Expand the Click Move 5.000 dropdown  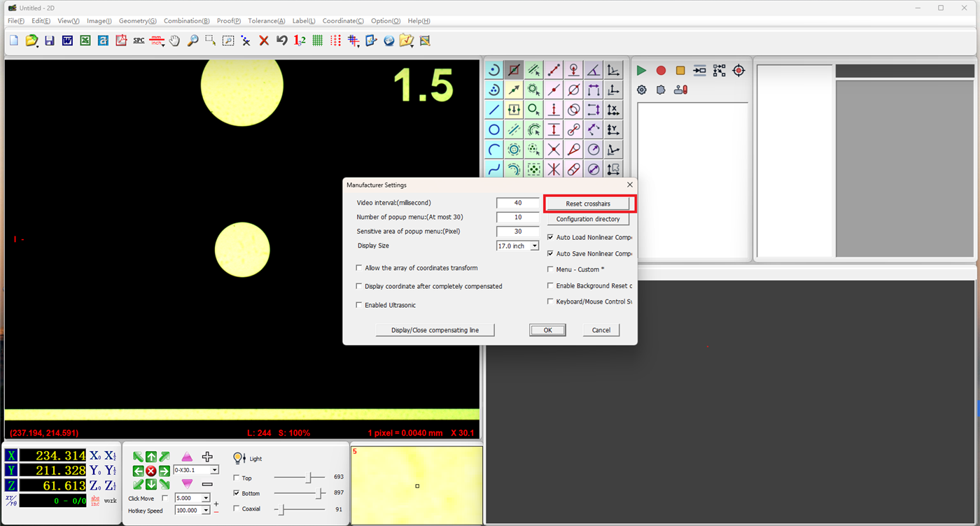coord(206,498)
